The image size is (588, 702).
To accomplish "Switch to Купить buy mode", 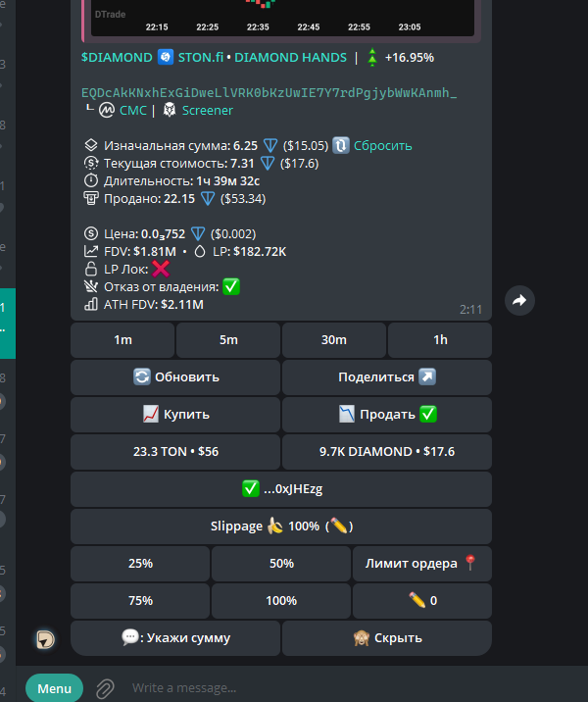I will 175,414.
